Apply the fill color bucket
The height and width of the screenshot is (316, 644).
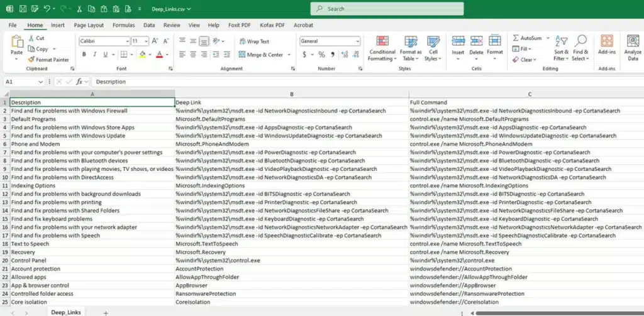(x=143, y=55)
